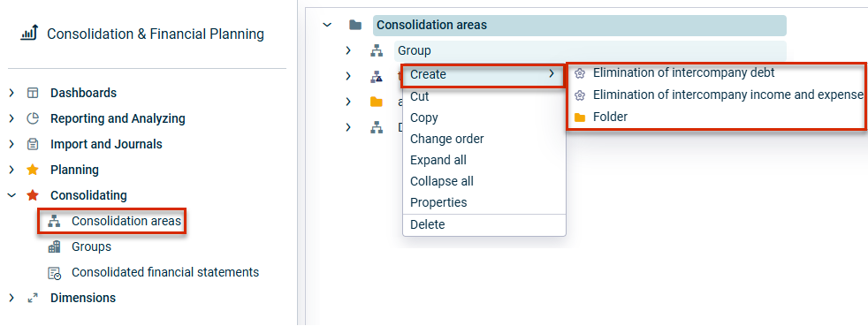Click the Import and Journals clipboard icon
The height and width of the screenshot is (326, 868).
(x=33, y=145)
